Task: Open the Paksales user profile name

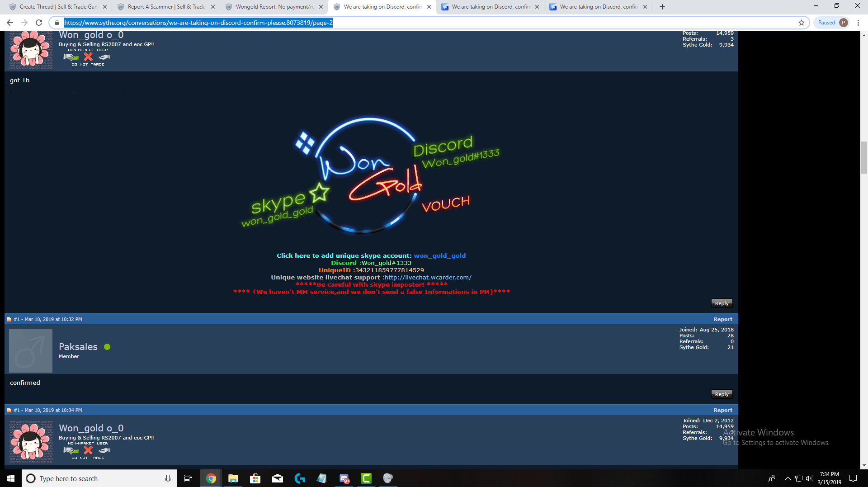Action: pyautogui.click(x=78, y=347)
